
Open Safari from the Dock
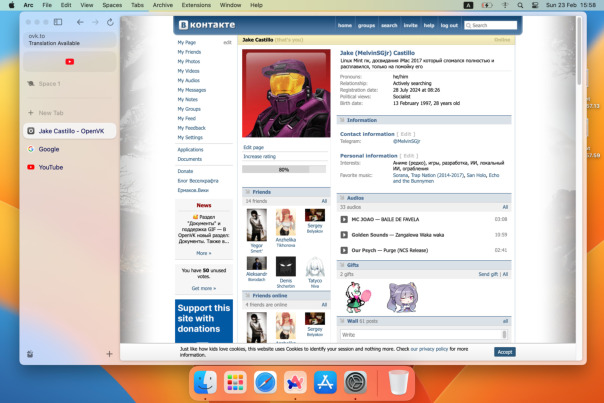(x=265, y=382)
